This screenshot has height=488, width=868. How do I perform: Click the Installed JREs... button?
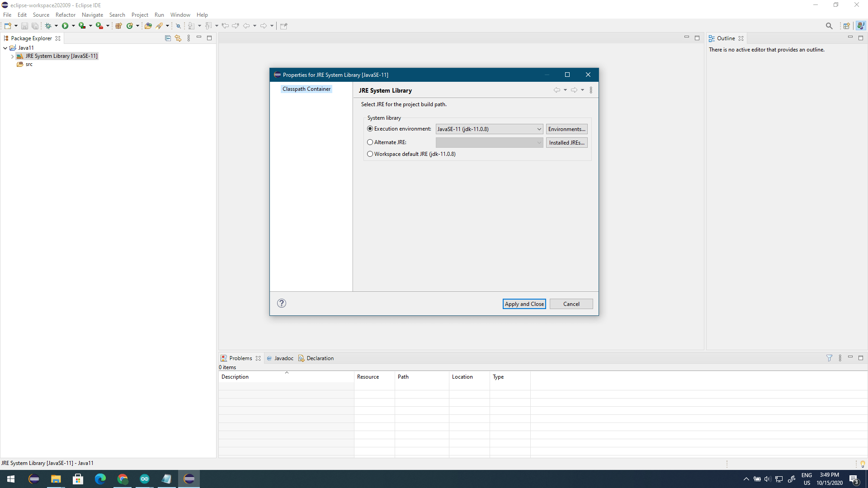click(x=566, y=143)
